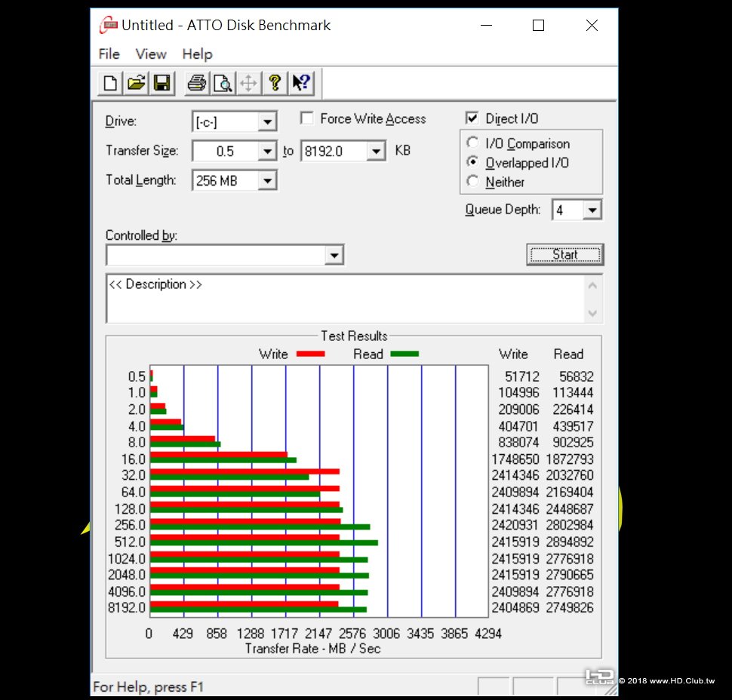This screenshot has width=732, height=700.
Task: Click the read value 2894892
Action: (570, 542)
